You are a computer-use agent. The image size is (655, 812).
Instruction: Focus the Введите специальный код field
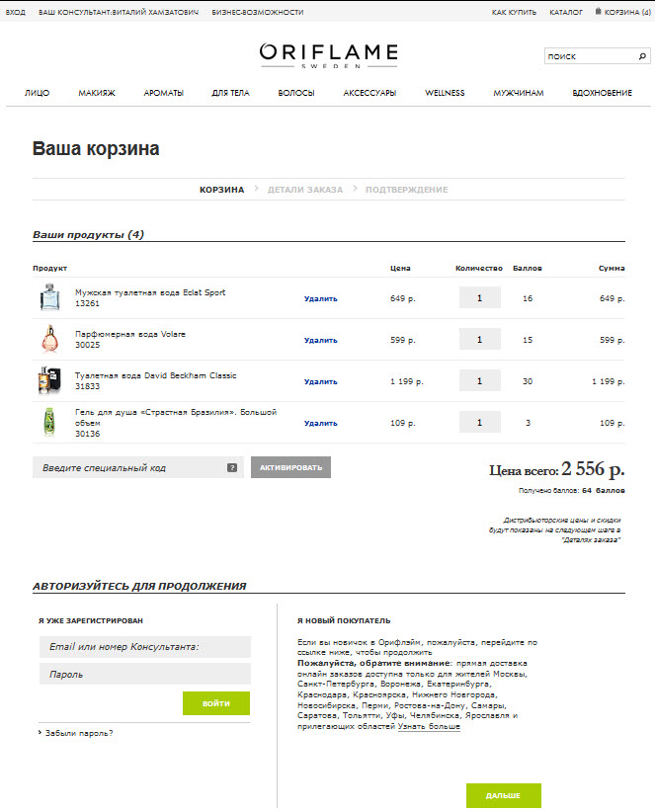tap(137, 467)
